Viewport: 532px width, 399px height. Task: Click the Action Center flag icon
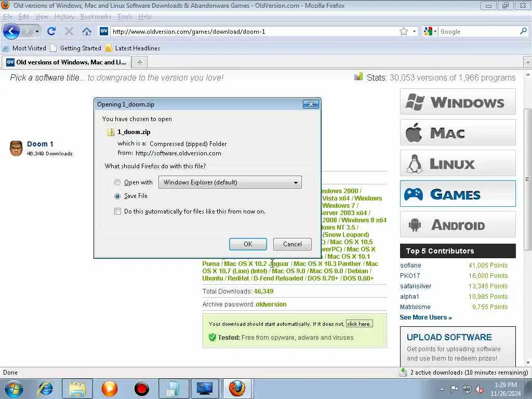point(454,389)
